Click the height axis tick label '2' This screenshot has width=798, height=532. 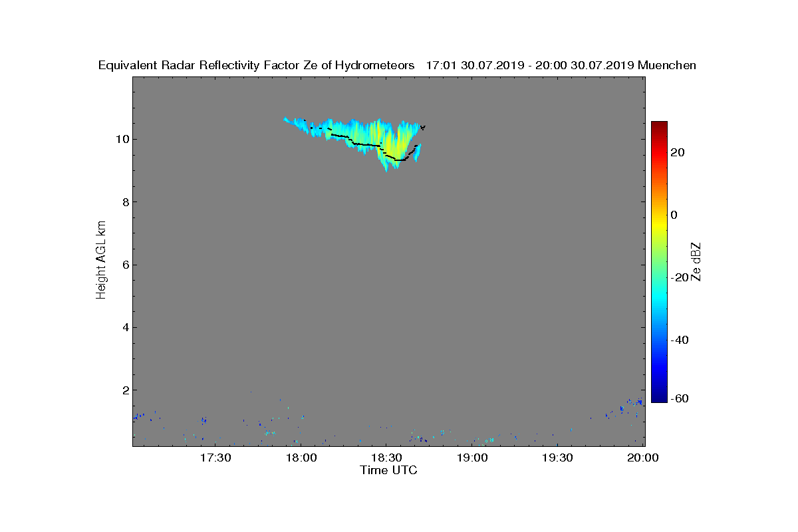click(x=124, y=390)
